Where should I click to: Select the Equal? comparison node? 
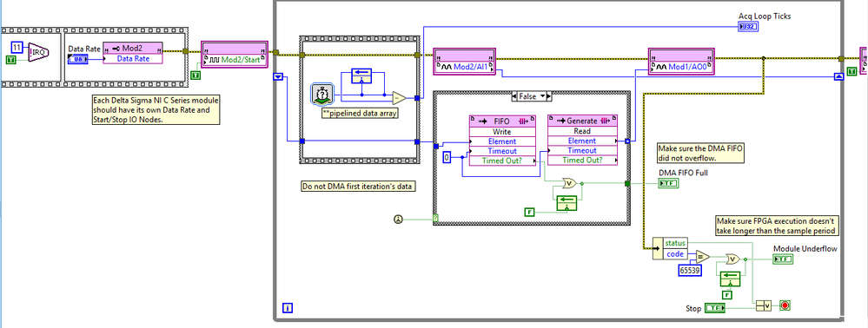click(702, 257)
